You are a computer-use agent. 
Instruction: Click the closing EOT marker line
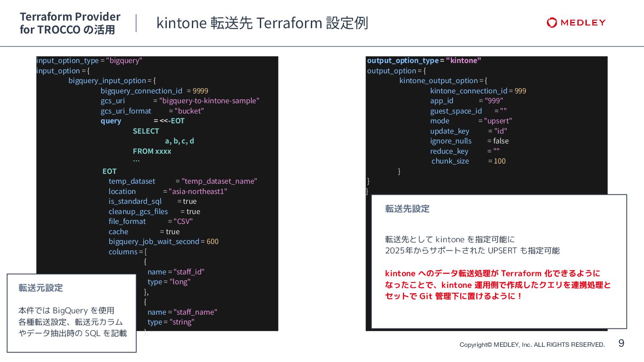110,171
